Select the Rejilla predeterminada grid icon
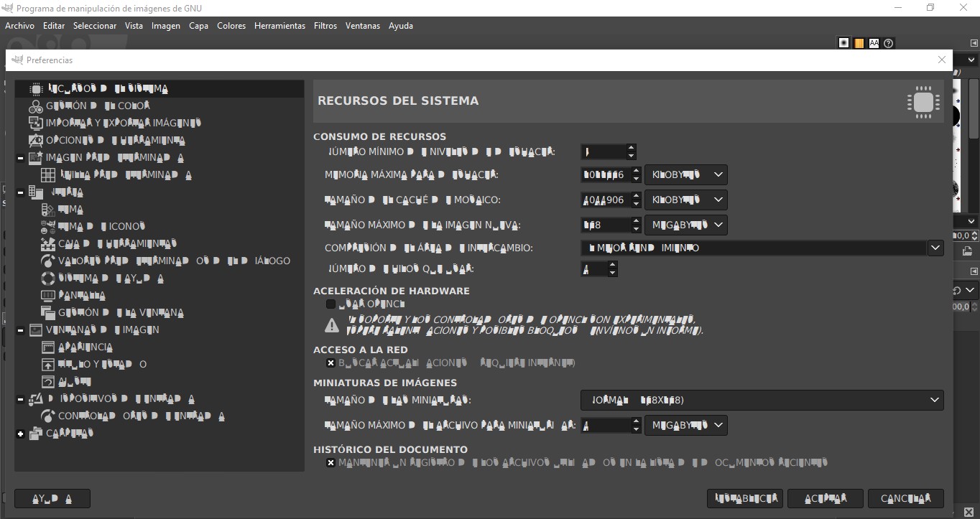Image resolution: width=980 pixels, height=519 pixels. point(48,175)
